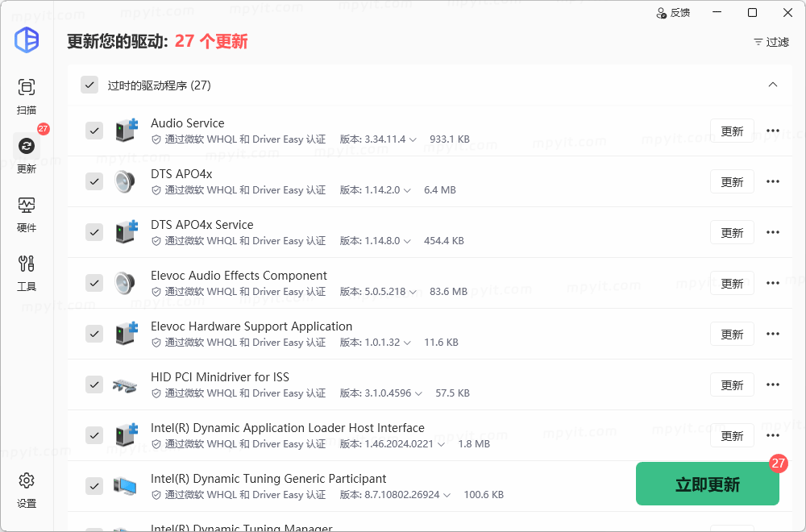Uncheck Elevoc Audio Effects Component checkbox
Screen dimensions: 806x532
pyautogui.click(x=94, y=283)
